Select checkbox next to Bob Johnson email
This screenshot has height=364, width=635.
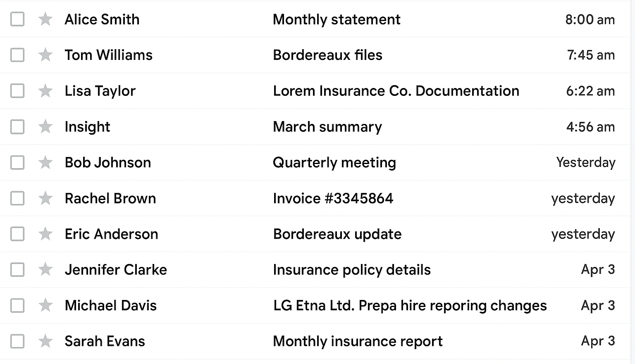click(17, 162)
